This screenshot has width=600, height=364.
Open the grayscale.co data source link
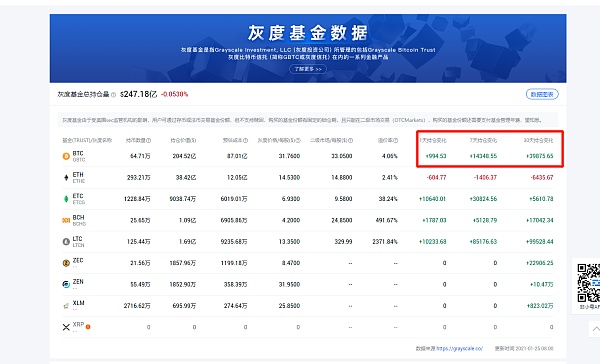pos(460,348)
